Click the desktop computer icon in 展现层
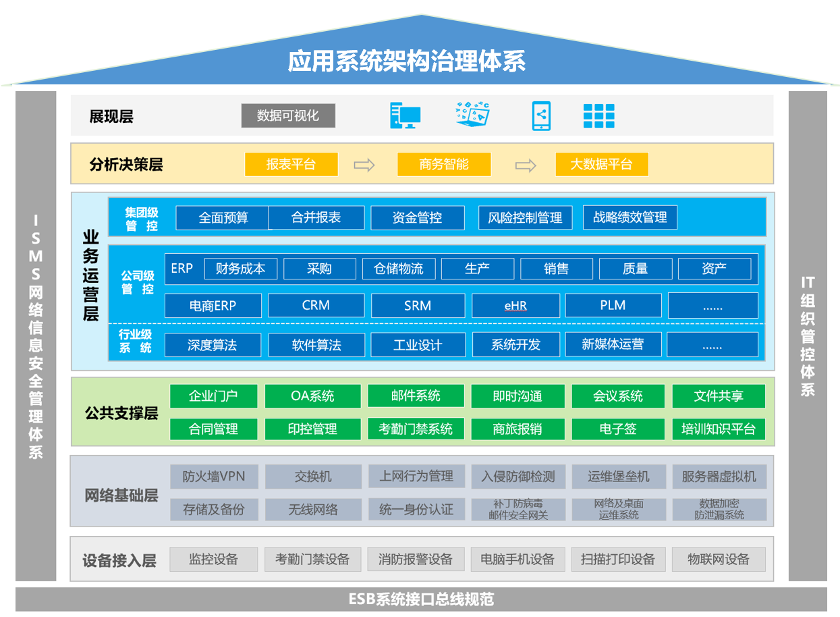Viewport: 840px width, 617px height. 405,115
